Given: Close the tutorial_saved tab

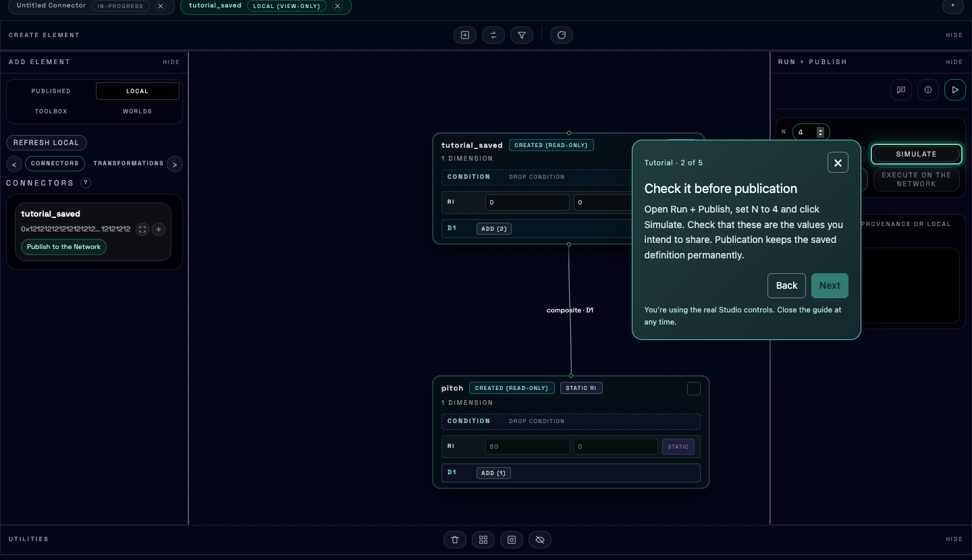Looking at the screenshot, I should tap(337, 6).
